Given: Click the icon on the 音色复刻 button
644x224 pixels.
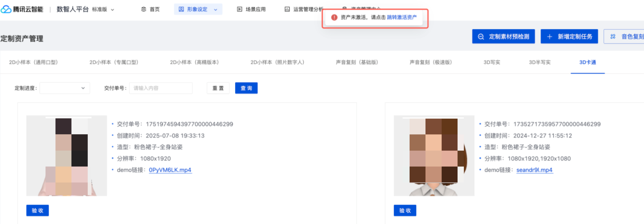Looking at the screenshot, I should click(x=613, y=37).
